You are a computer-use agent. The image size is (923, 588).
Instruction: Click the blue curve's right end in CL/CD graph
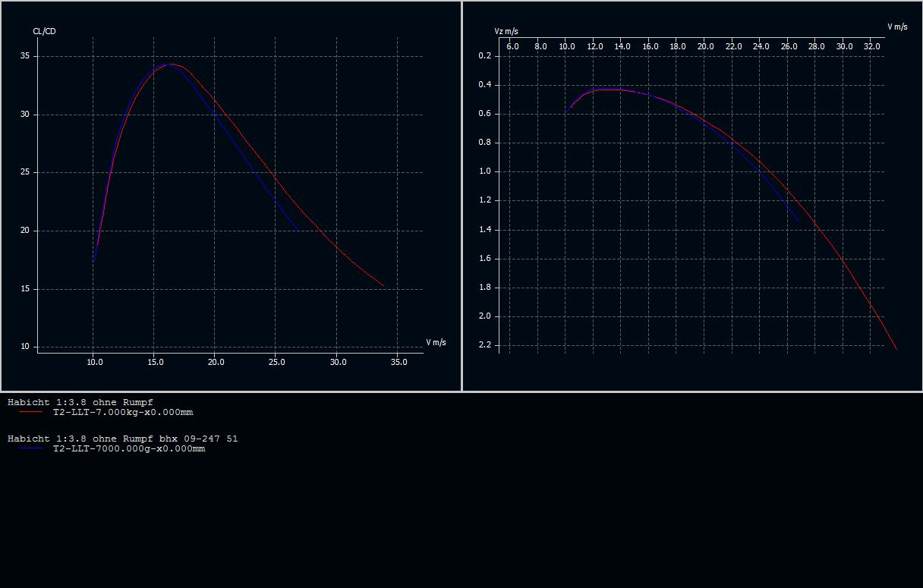[x=297, y=228]
